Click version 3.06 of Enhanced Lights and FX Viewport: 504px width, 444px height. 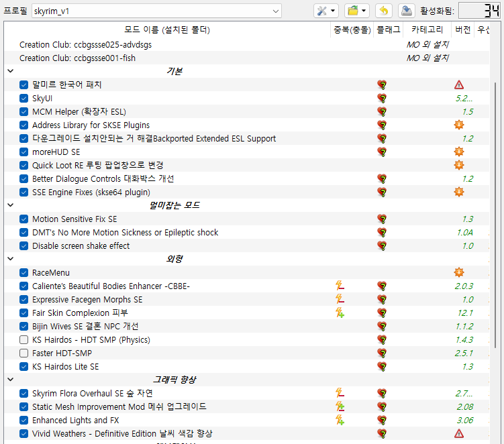(x=465, y=421)
